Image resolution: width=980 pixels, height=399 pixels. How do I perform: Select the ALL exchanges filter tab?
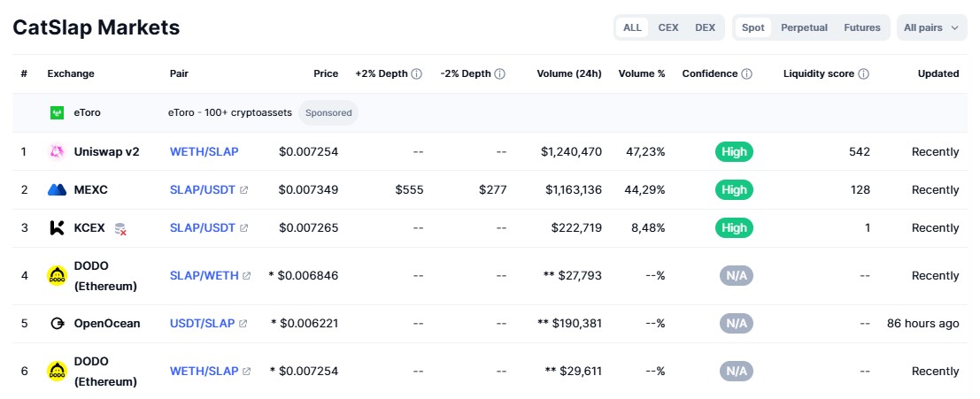pyautogui.click(x=632, y=27)
